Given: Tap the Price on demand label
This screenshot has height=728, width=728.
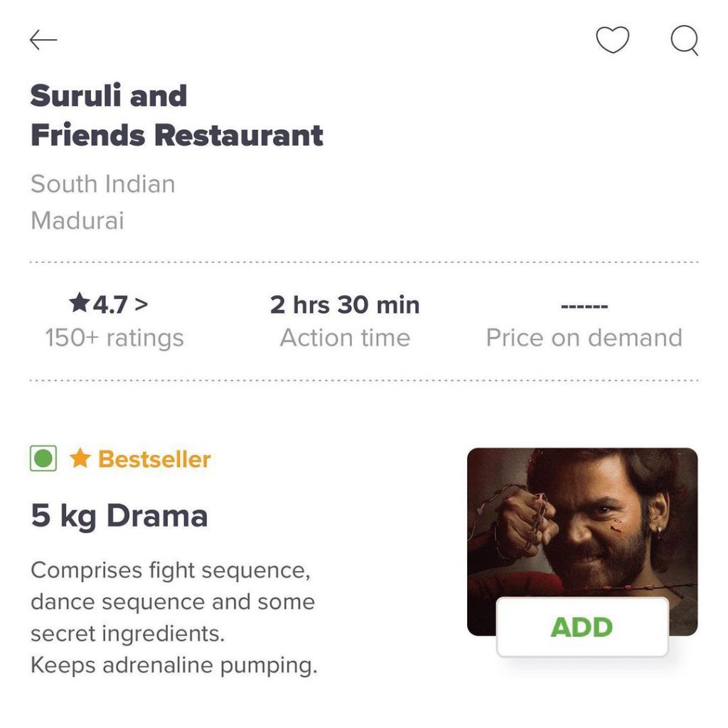Looking at the screenshot, I should [584, 338].
